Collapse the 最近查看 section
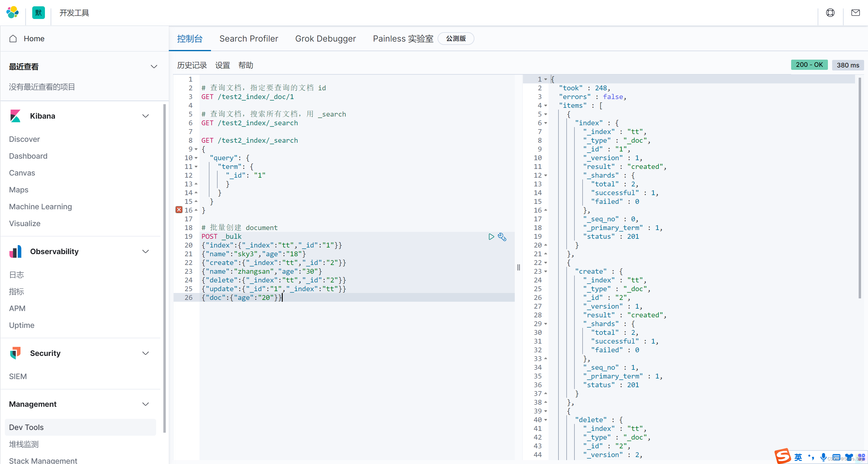The height and width of the screenshot is (464, 868). click(x=154, y=66)
